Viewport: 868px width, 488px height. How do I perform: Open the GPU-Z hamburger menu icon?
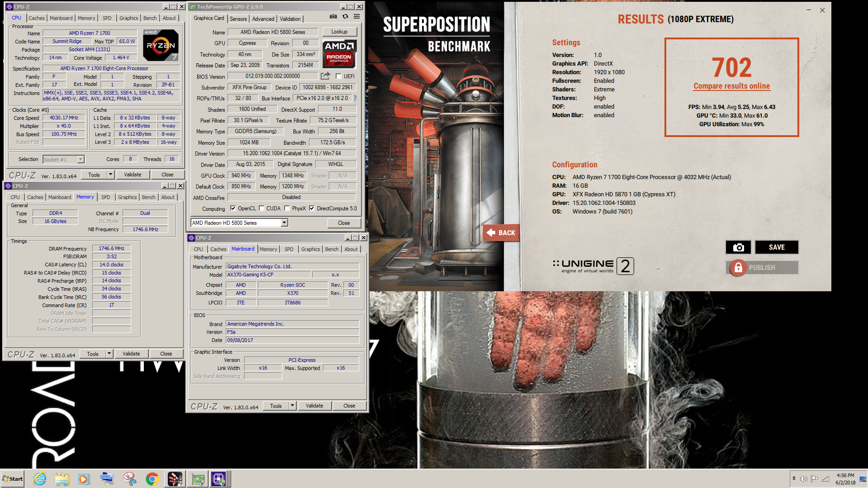tap(357, 16)
